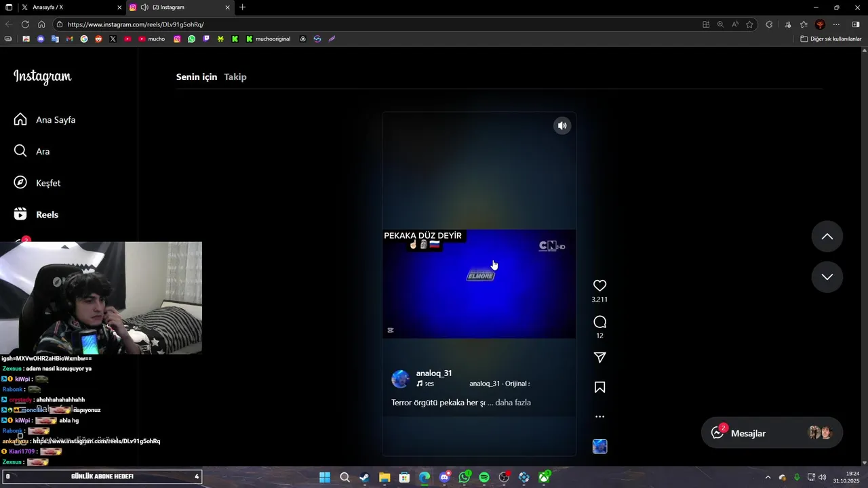Open volume control in system tray
This screenshot has width=868, height=488.
coord(823,477)
